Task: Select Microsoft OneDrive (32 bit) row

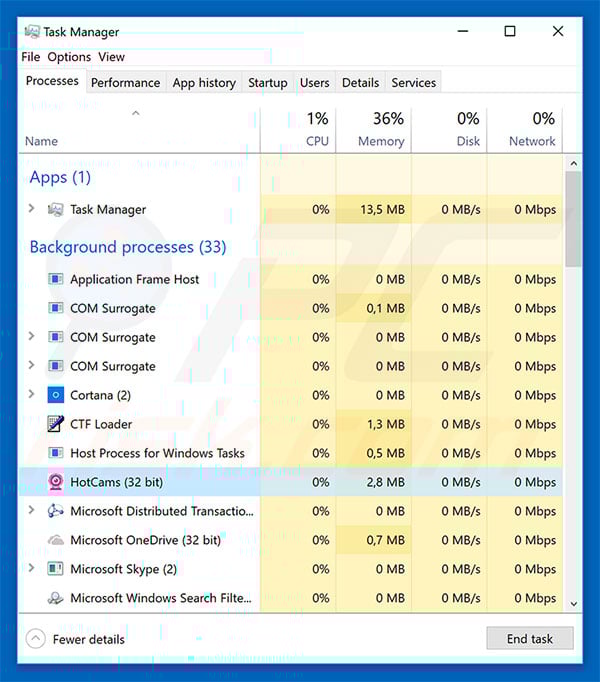Action: tap(291, 540)
